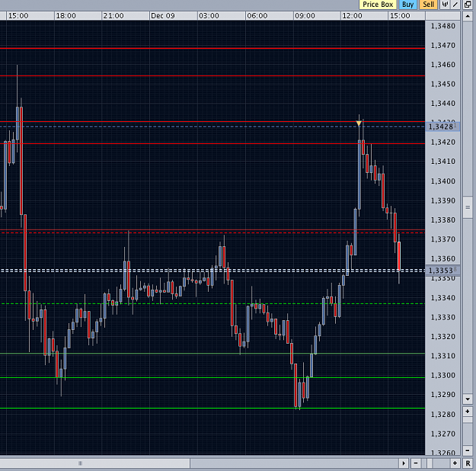476x471 pixels.
Task: Click the 09:00 time axis label
Action: pos(305,16)
